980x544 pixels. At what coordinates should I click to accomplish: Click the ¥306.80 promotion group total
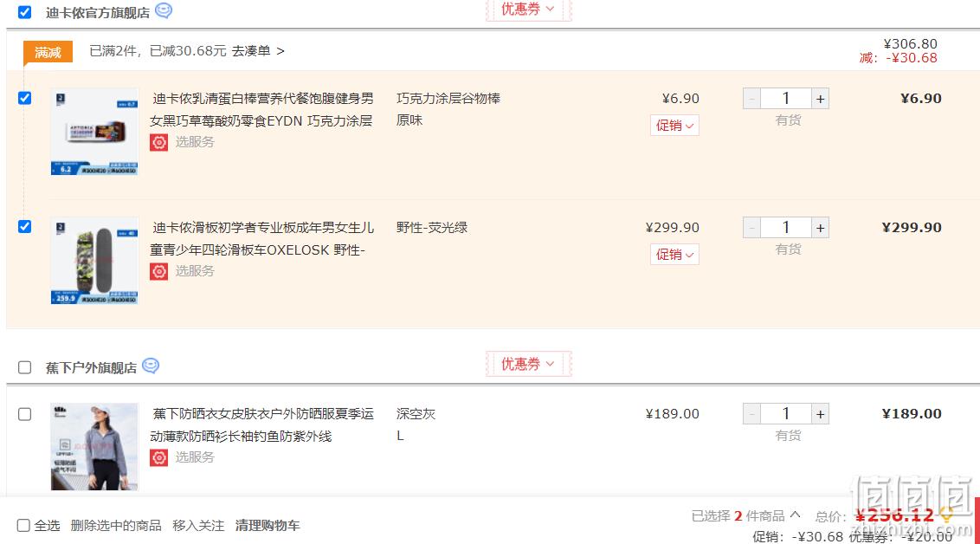pos(910,44)
